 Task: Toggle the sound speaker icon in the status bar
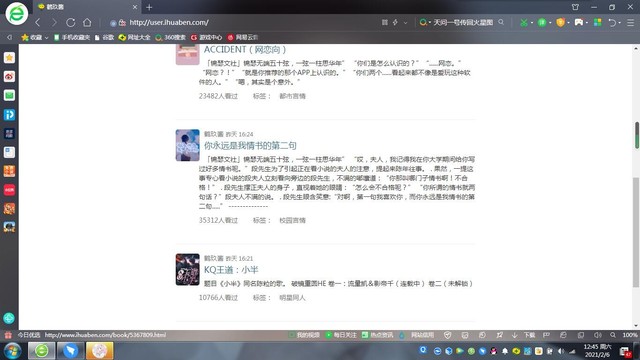click(598, 335)
